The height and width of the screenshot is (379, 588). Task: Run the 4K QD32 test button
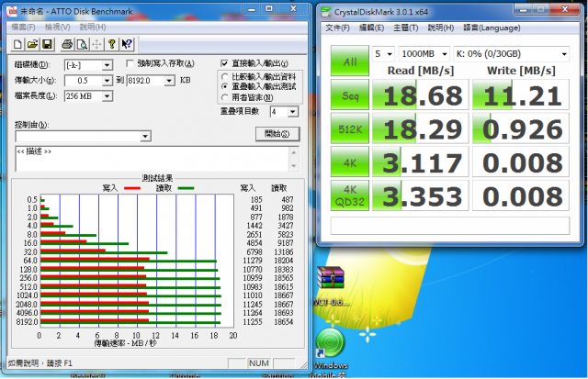(350, 195)
